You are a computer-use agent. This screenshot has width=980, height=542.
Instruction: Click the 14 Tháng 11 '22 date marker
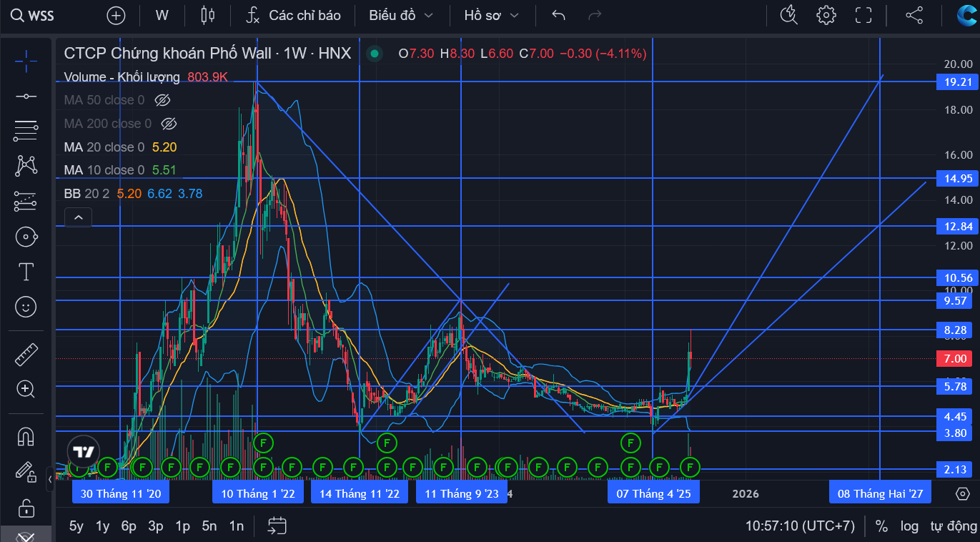click(360, 493)
